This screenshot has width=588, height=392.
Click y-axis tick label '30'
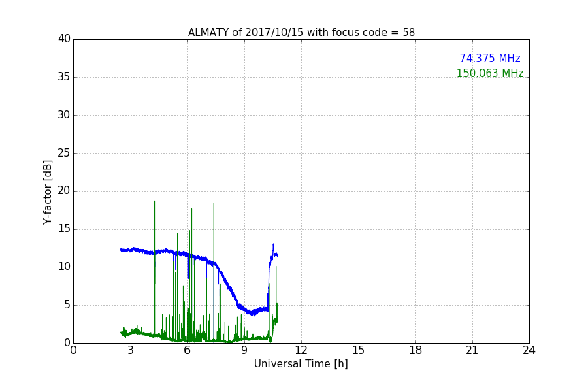pyautogui.click(x=64, y=115)
